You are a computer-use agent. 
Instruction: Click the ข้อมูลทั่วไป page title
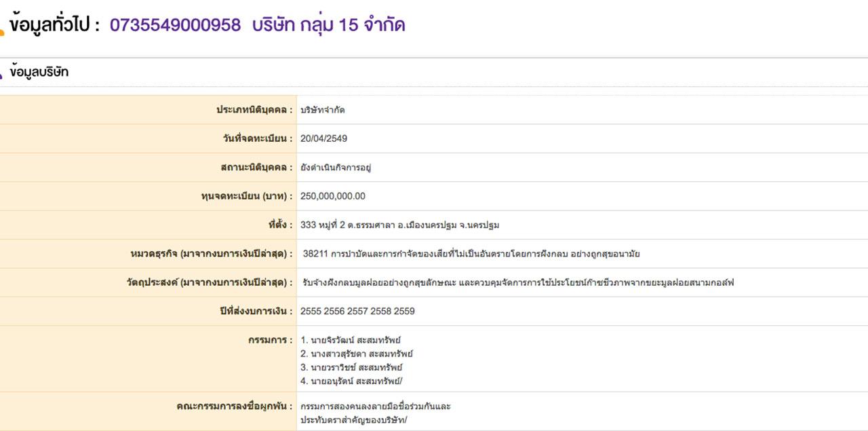point(55,25)
